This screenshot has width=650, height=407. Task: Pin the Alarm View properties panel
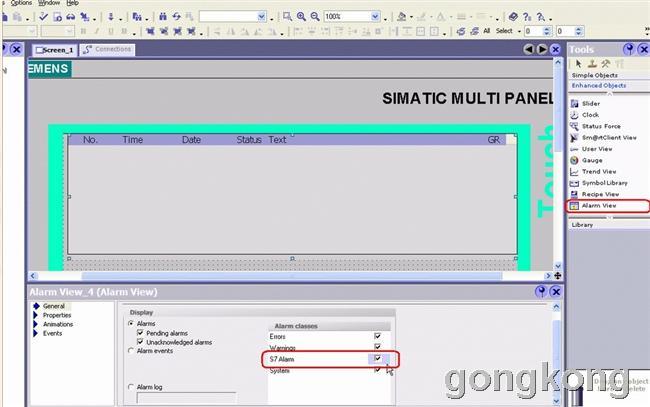541,292
